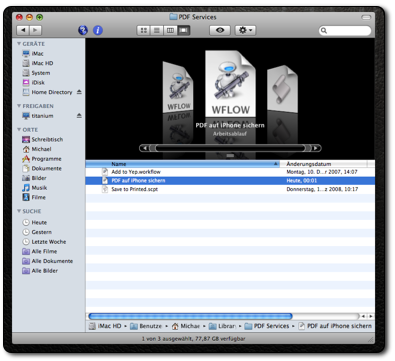Switch to list view
The height and width of the screenshot is (361, 395).
coord(157,30)
